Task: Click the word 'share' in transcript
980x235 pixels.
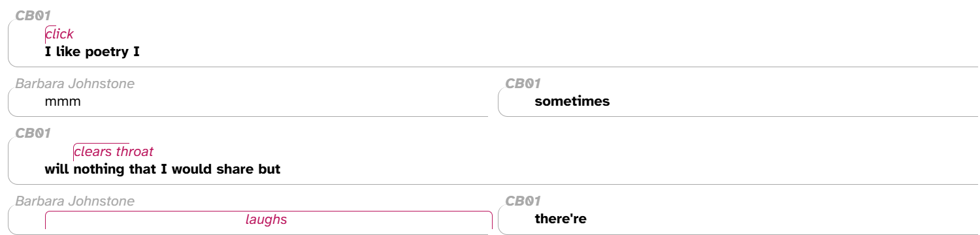Action: 242,169
